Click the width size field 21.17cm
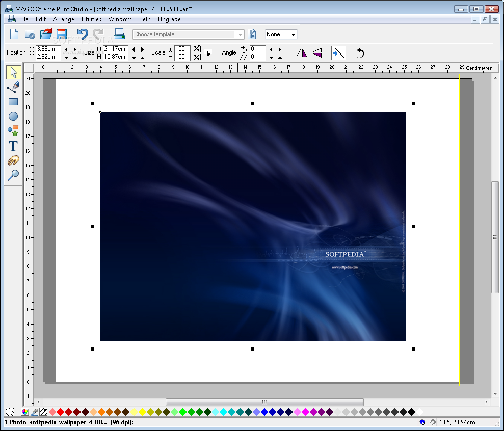The image size is (504, 431). [116, 49]
